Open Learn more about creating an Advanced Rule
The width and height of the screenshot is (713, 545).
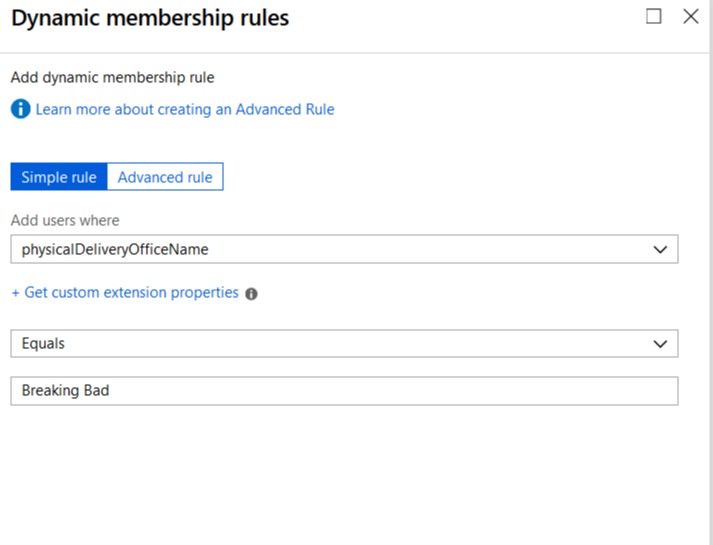(x=185, y=110)
